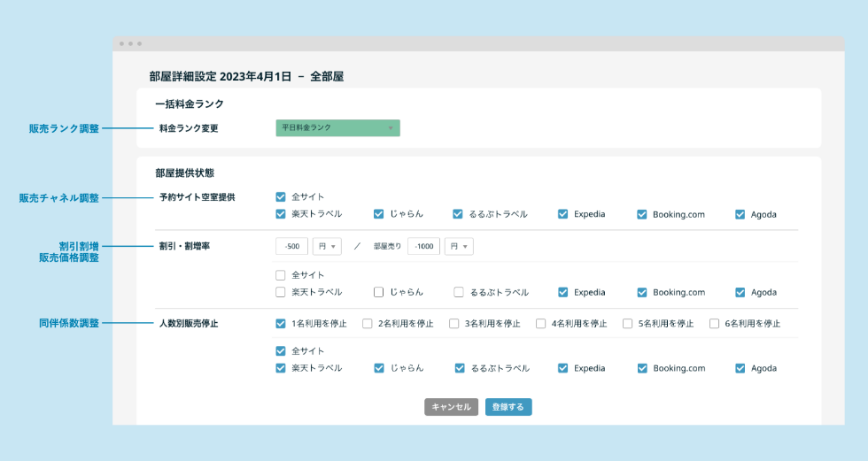The height and width of the screenshot is (461, 868).
Task: Uncheck Agoda in 予約サイト空室提供 row
Action: point(740,214)
